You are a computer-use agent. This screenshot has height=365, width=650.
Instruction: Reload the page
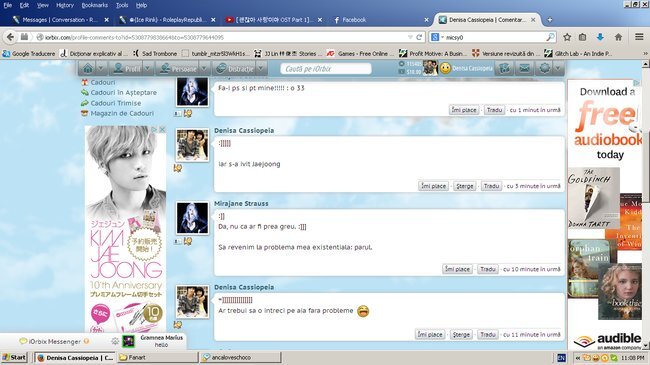(419, 37)
